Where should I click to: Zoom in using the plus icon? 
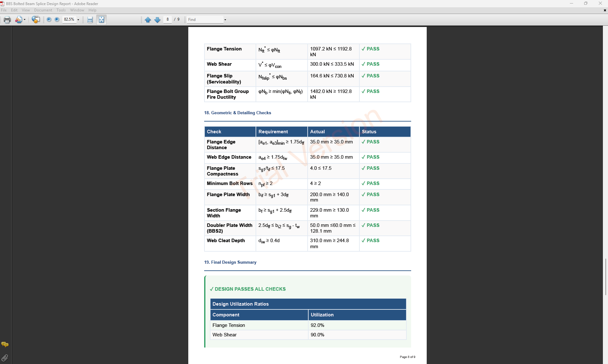tap(57, 19)
